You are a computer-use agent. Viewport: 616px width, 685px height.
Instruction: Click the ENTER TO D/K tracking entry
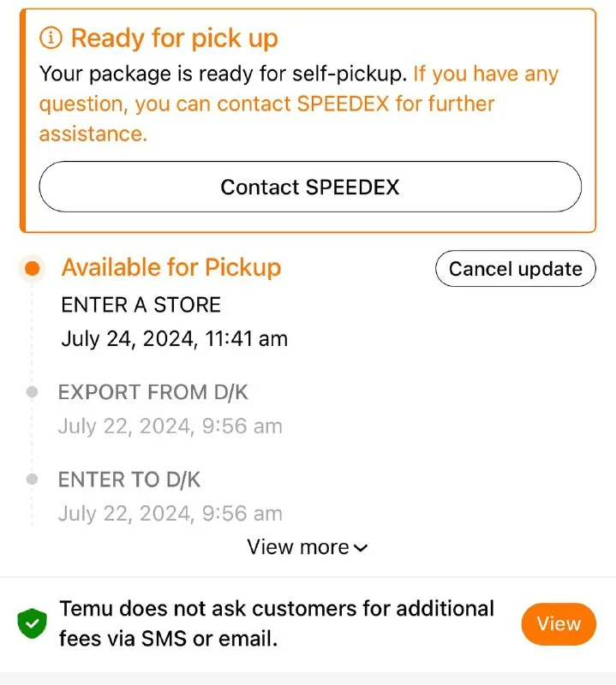[129, 479]
